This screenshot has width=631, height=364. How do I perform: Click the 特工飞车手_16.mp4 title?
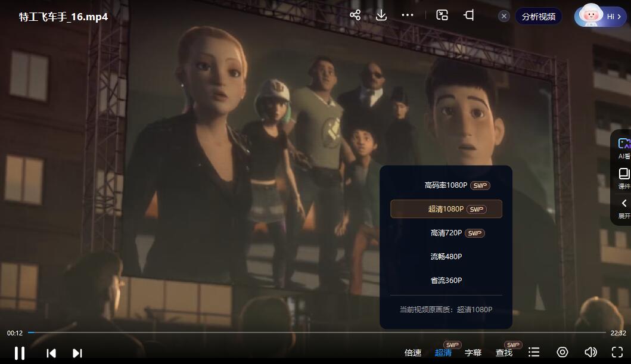coord(64,17)
